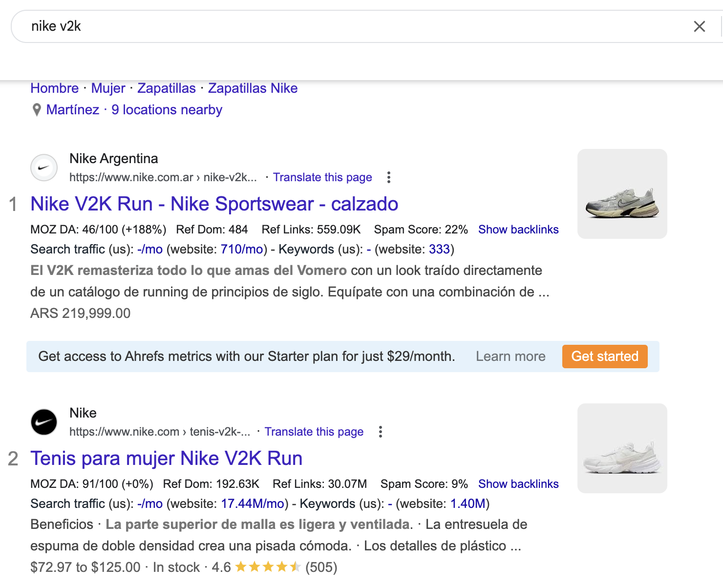
Task: Click the nike.com tenis-v2k URL breadcrumb
Action: pos(159,432)
